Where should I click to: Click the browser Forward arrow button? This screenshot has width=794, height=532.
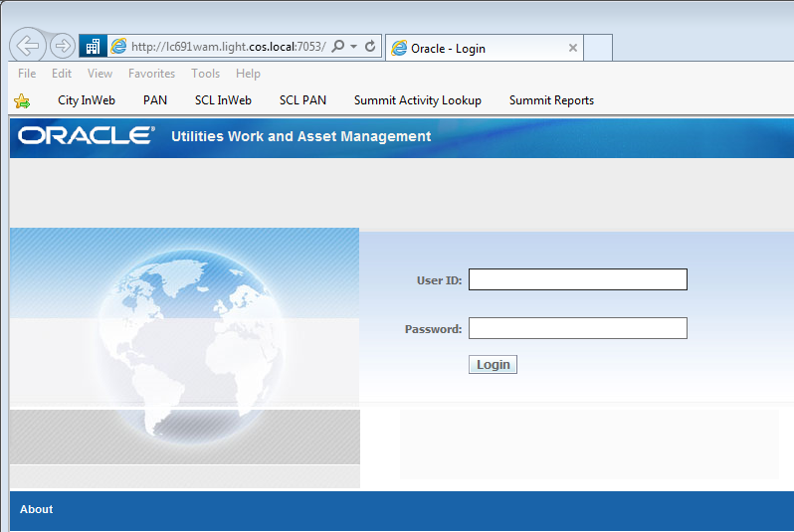(62, 46)
